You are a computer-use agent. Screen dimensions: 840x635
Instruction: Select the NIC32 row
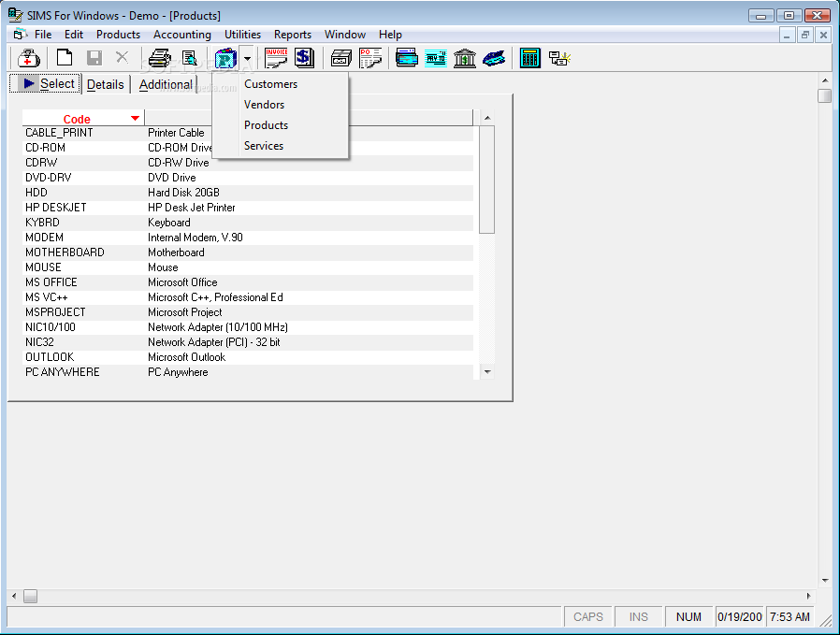[248, 342]
